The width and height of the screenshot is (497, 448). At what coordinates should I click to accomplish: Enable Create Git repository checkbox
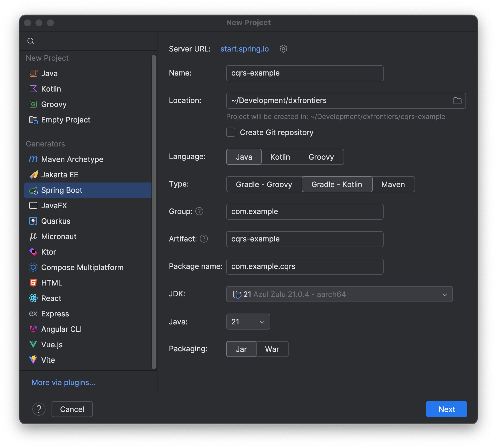231,132
